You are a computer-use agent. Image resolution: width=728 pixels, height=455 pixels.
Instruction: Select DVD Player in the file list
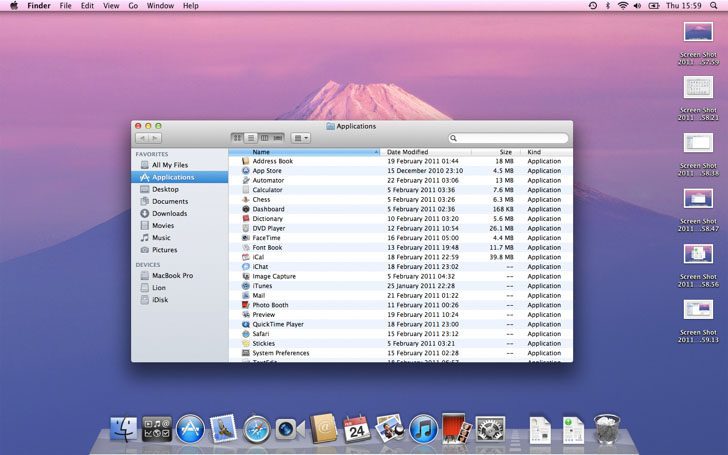tap(401, 228)
